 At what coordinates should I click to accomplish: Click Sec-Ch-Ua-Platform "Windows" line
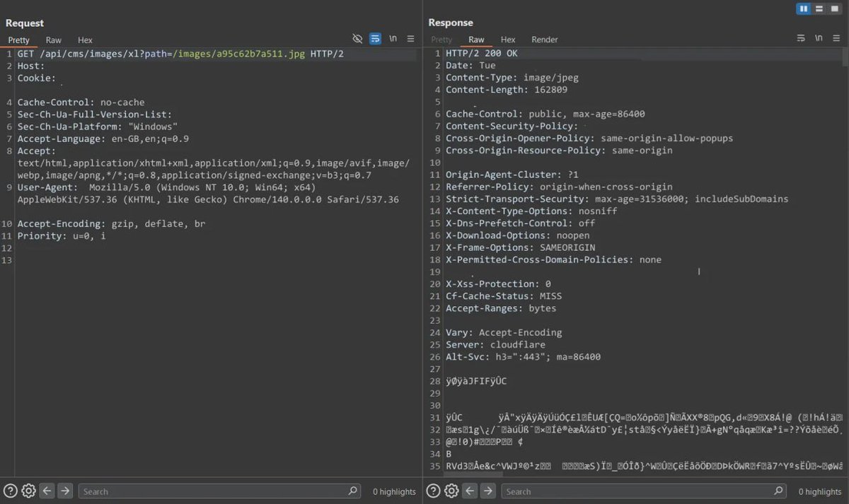pyautogui.click(x=97, y=127)
